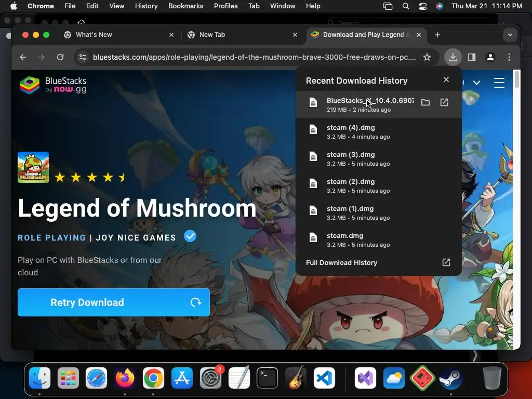This screenshot has height=399, width=532.
Task: Toggle the Chrome side panel icon
Action: (x=472, y=57)
